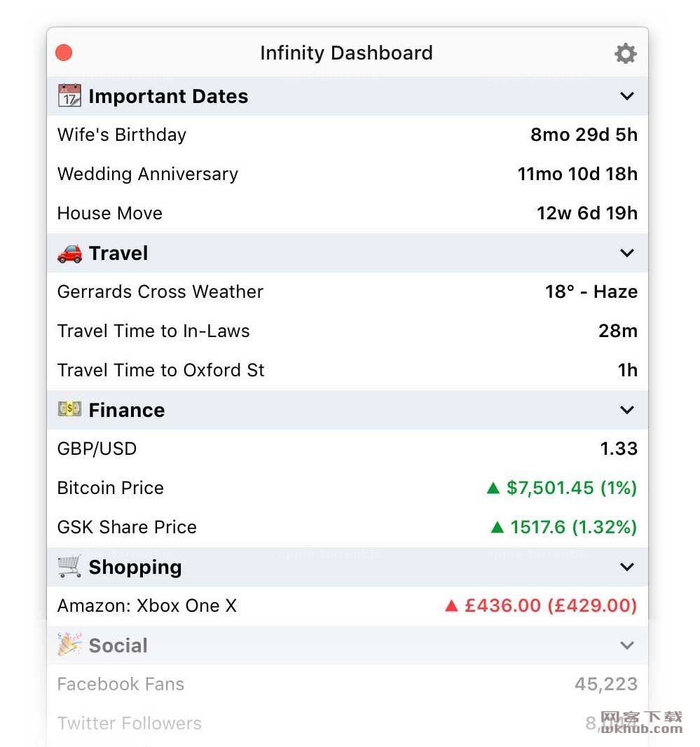The width and height of the screenshot is (700, 747).
Task: Click the red car Travel icon
Action: (69, 253)
